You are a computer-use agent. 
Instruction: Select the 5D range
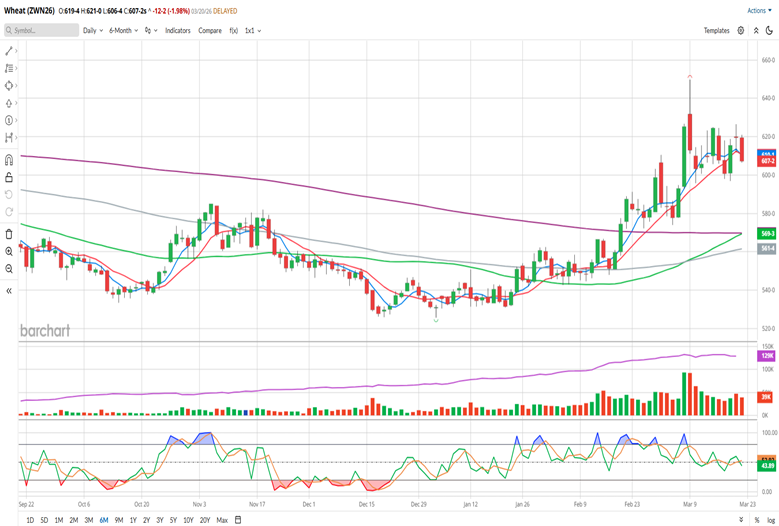coord(44,520)
